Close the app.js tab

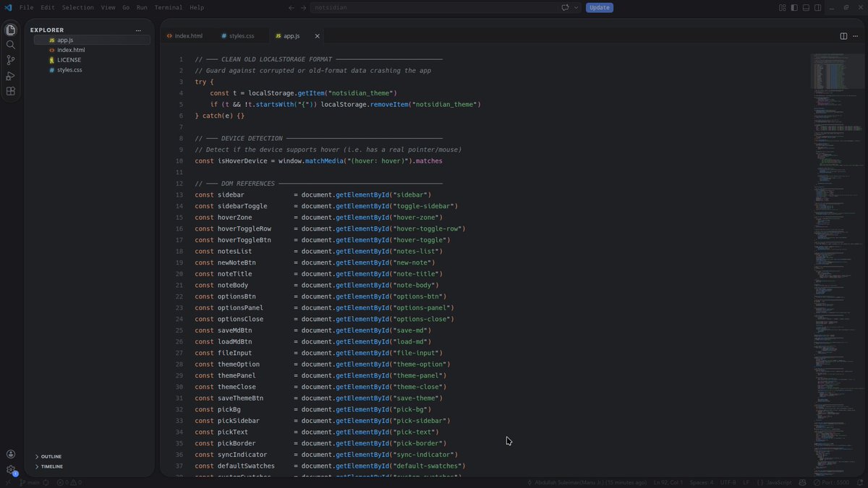[x=317, y=35]
